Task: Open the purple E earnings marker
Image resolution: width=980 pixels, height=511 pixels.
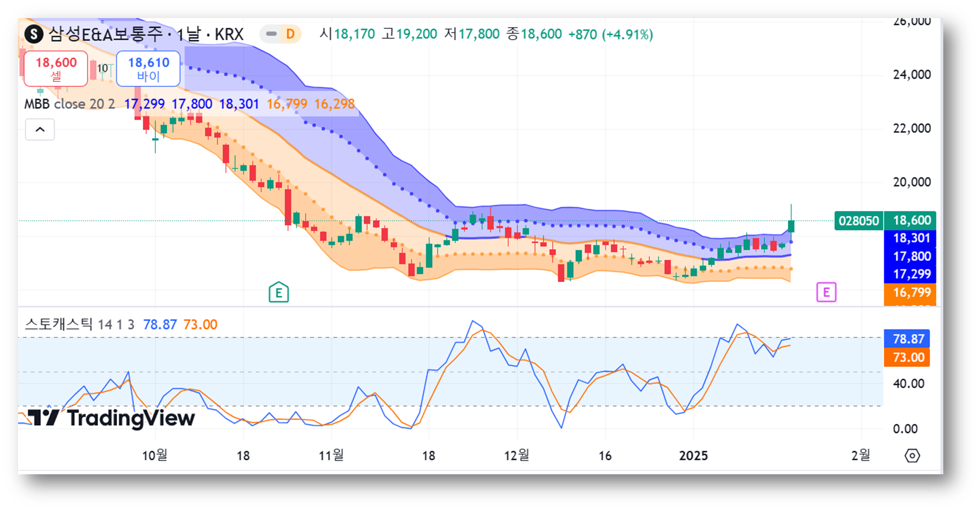Action: tap(826, 292)
